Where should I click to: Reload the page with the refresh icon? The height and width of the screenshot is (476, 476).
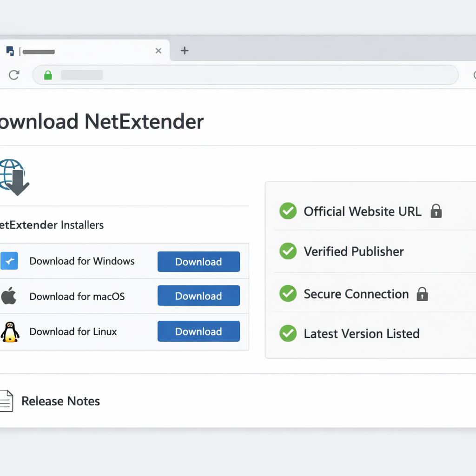14,75
